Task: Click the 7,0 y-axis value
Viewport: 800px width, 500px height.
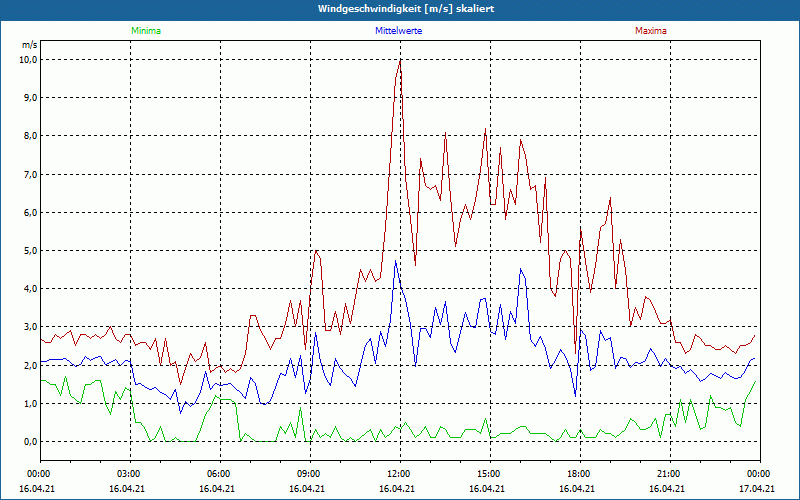Action: coord(31,174)
